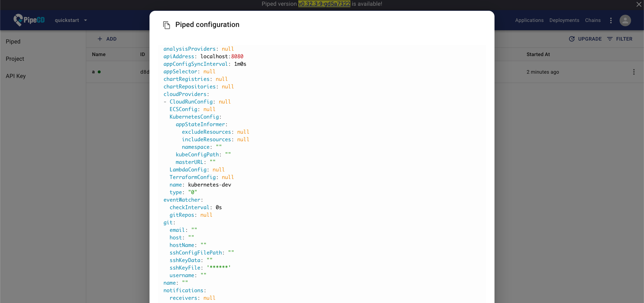Click the checkInterval 0s line
Screen dimensions: 644x303
click(196, 207)
